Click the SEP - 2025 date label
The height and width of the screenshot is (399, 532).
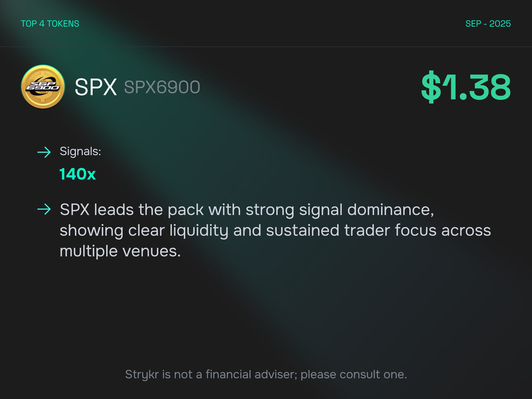488,24
